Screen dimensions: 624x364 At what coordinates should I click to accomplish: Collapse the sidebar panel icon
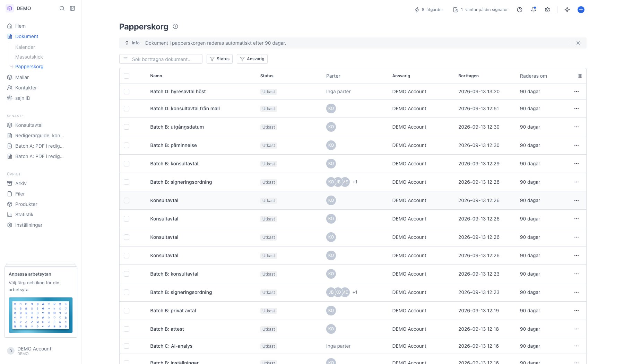point(72,8)
